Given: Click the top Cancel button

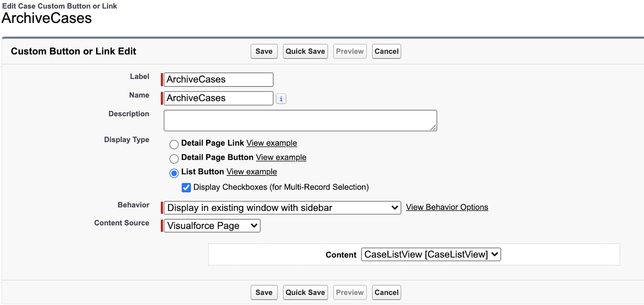Looking at the screenshot, I should (386, 52).
